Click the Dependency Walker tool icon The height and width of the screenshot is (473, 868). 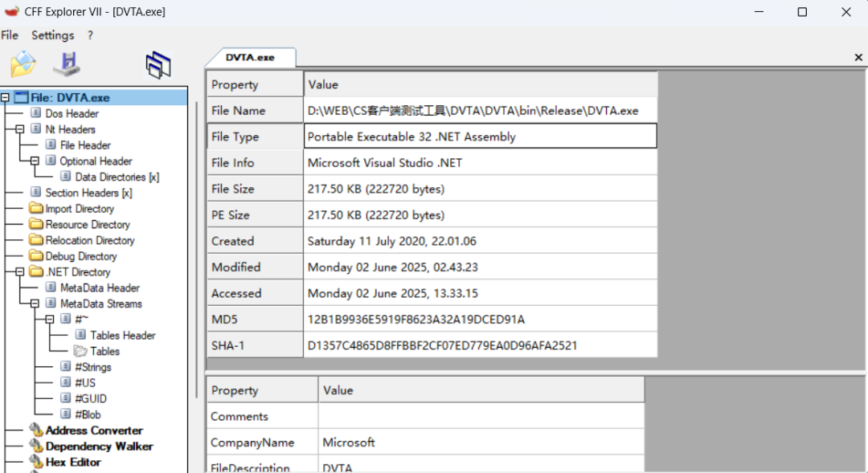pos(36,446)
